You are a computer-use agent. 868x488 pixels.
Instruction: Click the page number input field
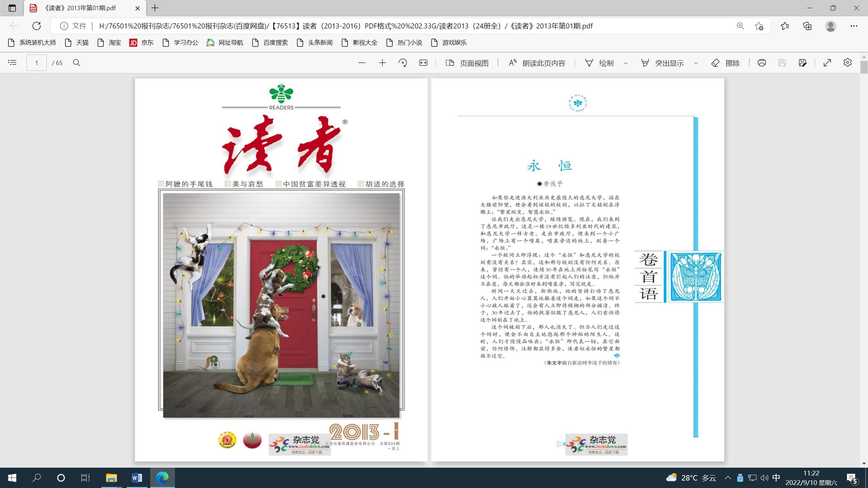click(37, 63)
